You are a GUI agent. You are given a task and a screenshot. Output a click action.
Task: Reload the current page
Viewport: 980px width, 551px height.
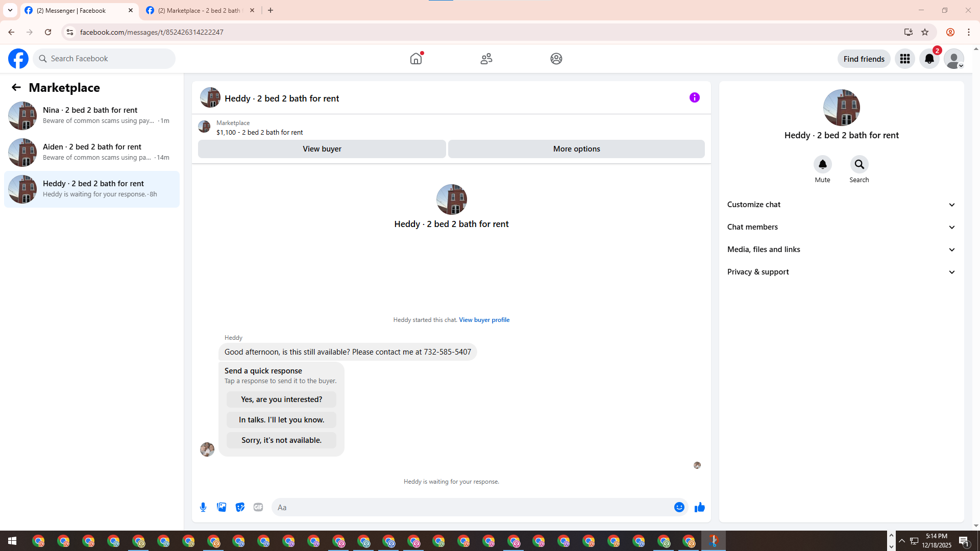pyautogui.click(x=48, y=32)
